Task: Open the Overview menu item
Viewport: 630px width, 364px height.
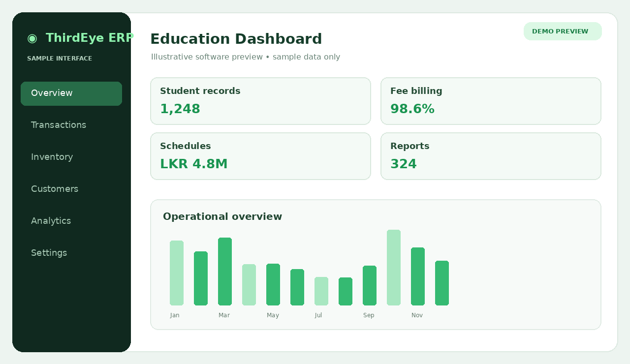Action: pos(71,93)
